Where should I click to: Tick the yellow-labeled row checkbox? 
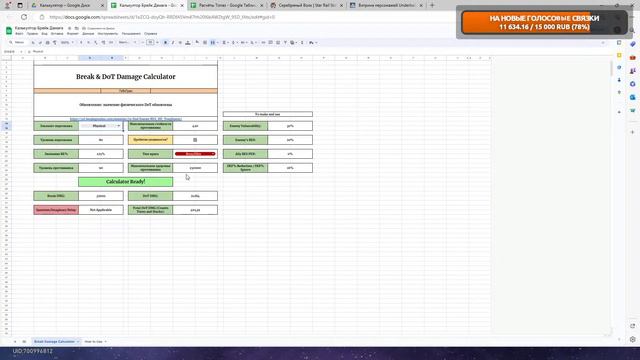195,140
